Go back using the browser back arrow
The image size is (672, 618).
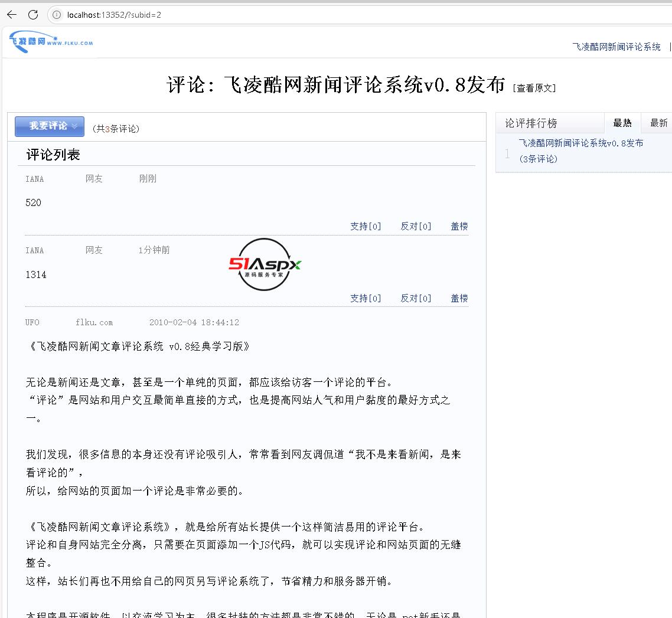tap(12, 15)
